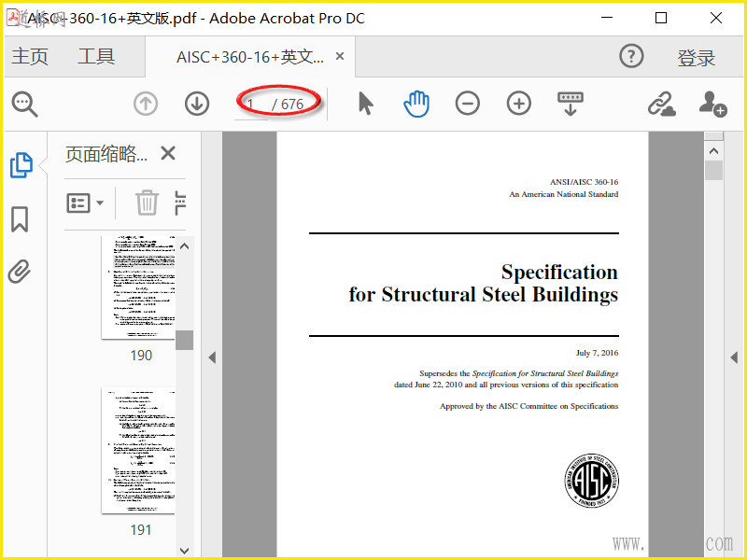Open page thumbnails panel icon
Screen dimensions: 747x560
click(x=21, y=165)
